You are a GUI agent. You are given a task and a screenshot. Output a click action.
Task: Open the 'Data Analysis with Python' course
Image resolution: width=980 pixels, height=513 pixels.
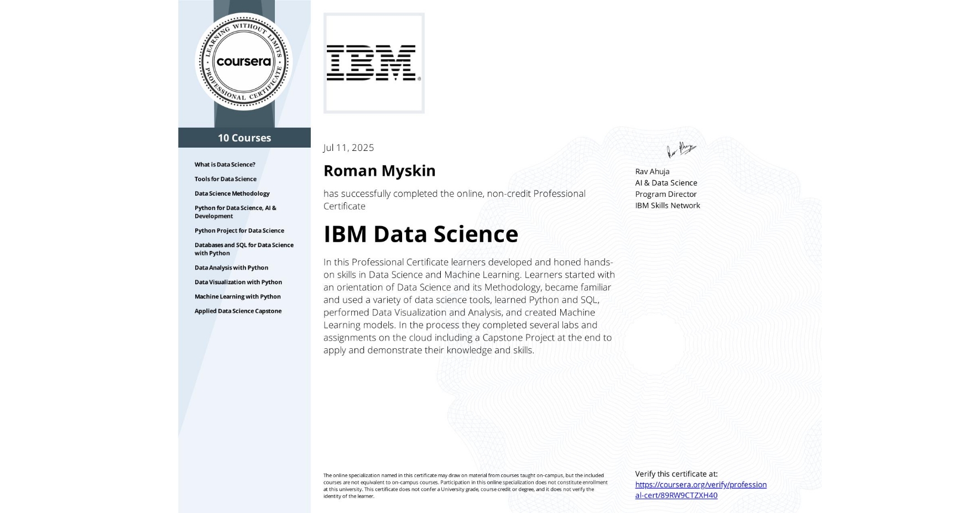click(x=231, y=268)
